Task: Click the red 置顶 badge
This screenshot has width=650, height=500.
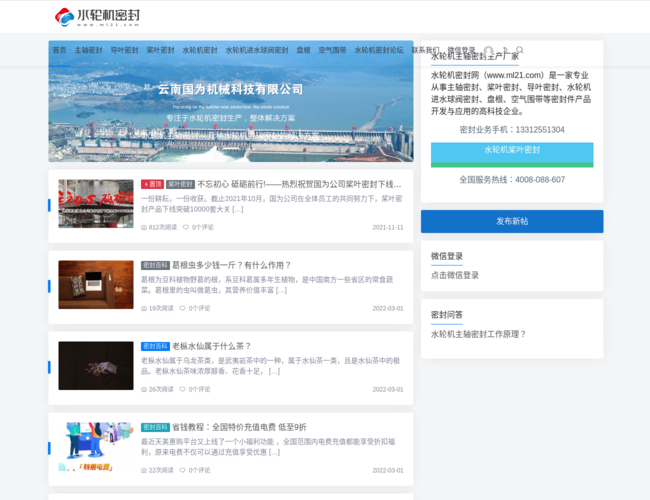Action: [152, 184]
